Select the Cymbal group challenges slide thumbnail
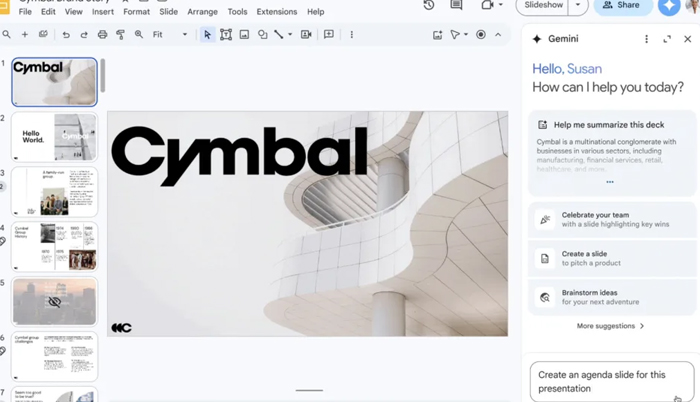This screenshot has width=700, height=402. pyautogui.click(x=54, y=356)
